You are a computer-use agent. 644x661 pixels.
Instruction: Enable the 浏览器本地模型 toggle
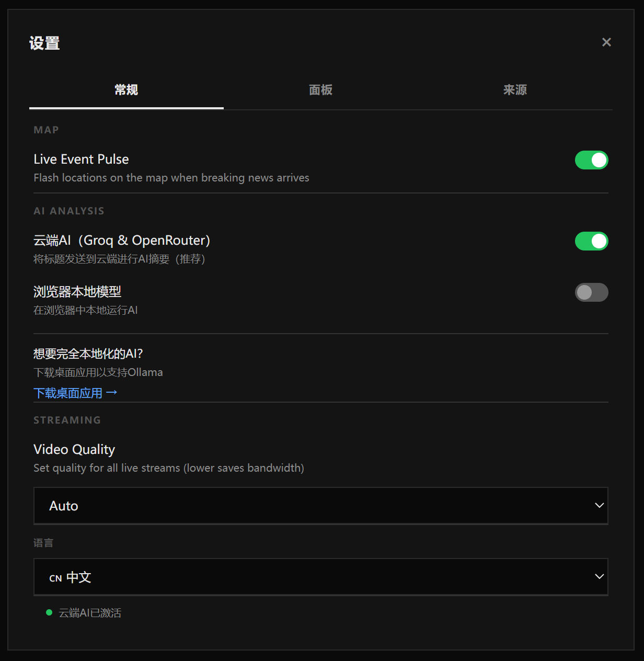591,292
